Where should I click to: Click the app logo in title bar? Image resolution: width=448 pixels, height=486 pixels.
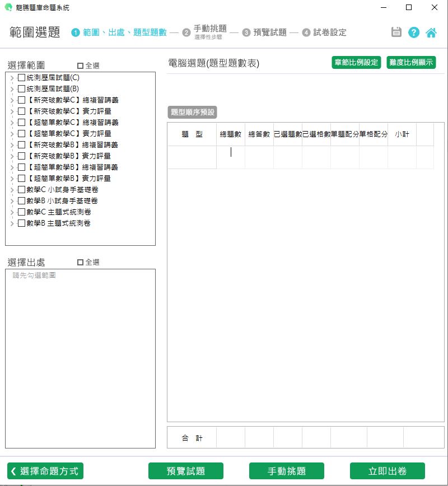coord(8,8)
